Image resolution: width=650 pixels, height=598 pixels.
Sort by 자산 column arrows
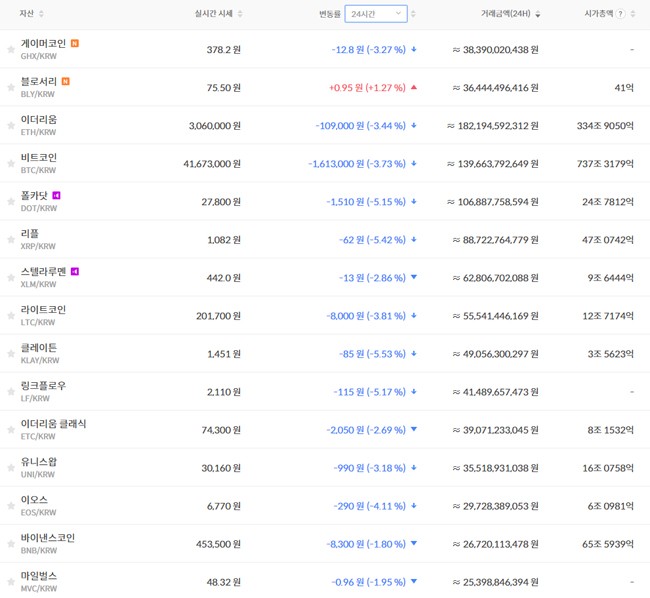pyautogui.click(x=40, y=14)
